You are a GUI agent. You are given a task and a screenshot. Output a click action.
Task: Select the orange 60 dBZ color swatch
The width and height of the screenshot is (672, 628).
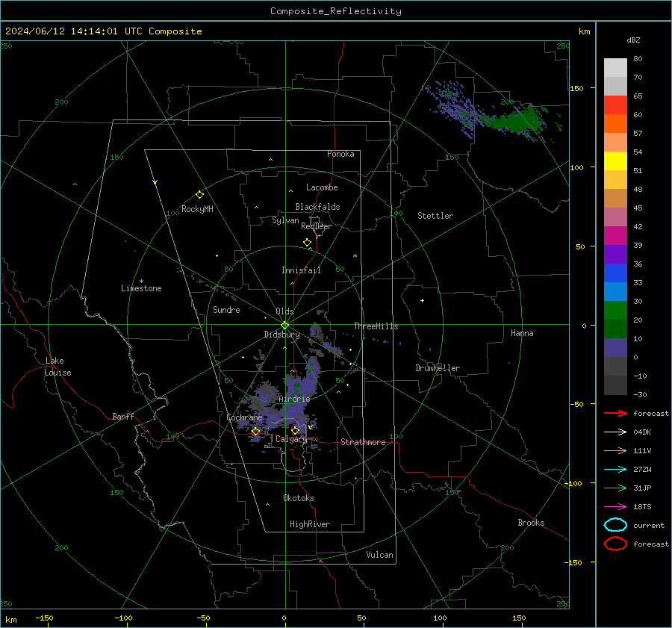615,123
